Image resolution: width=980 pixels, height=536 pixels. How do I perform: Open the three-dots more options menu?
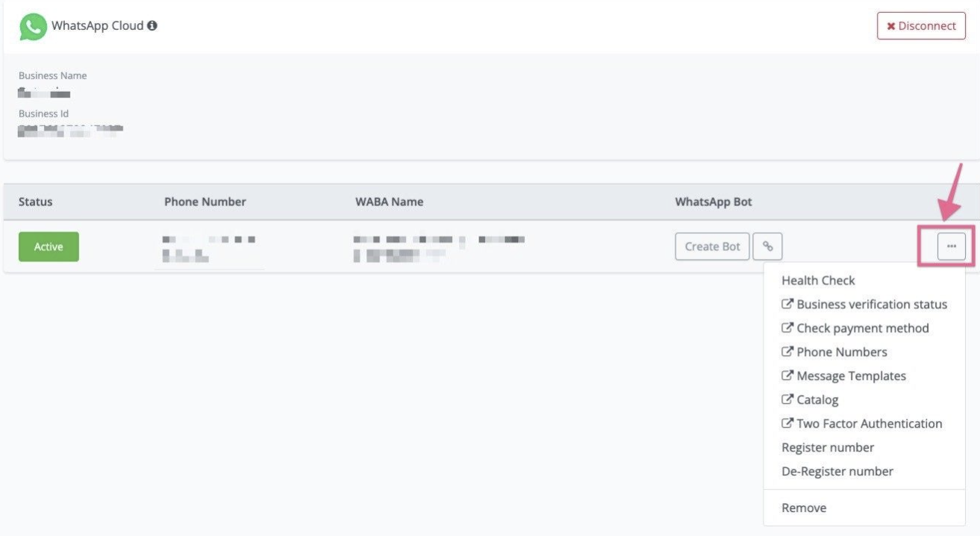951,246
